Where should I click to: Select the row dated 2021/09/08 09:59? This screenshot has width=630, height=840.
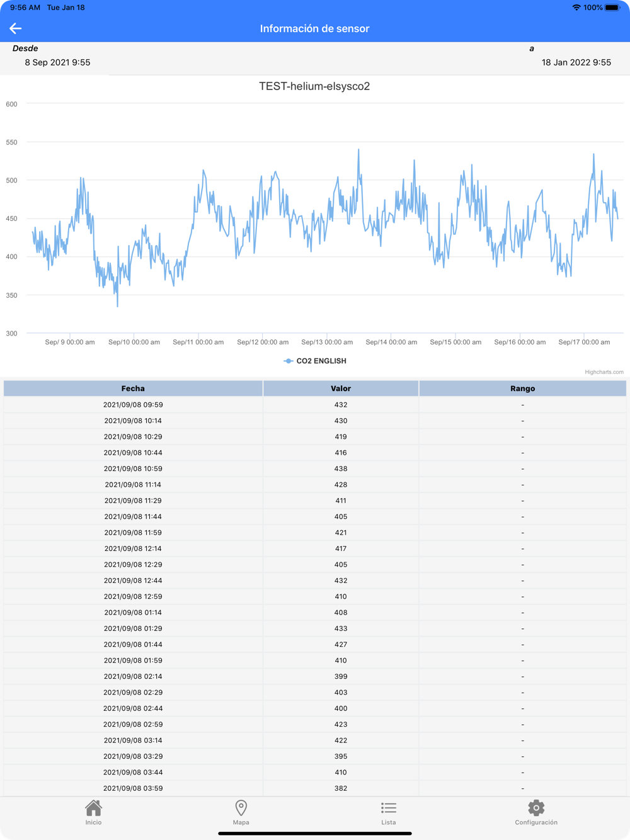[315, 405]
